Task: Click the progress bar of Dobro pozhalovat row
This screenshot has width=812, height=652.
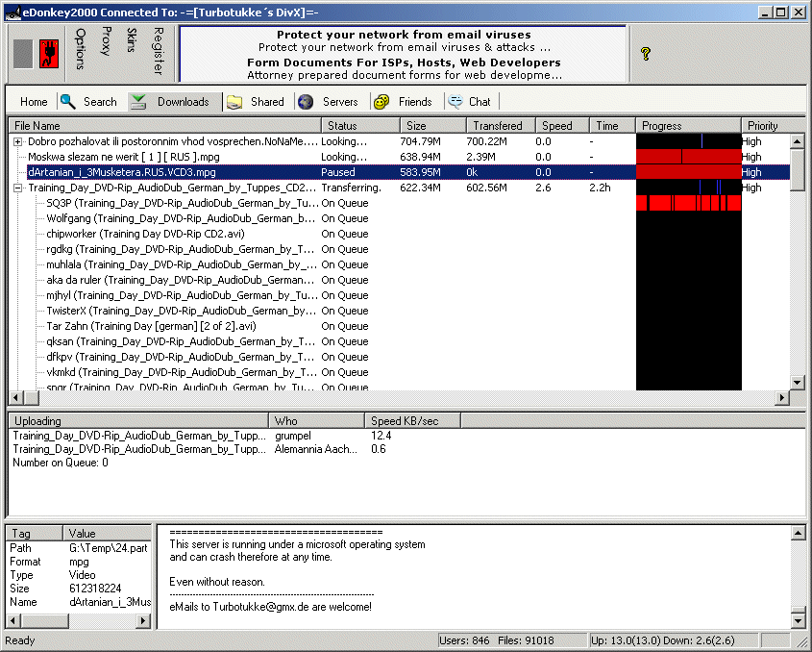Action: click(689, 141)
